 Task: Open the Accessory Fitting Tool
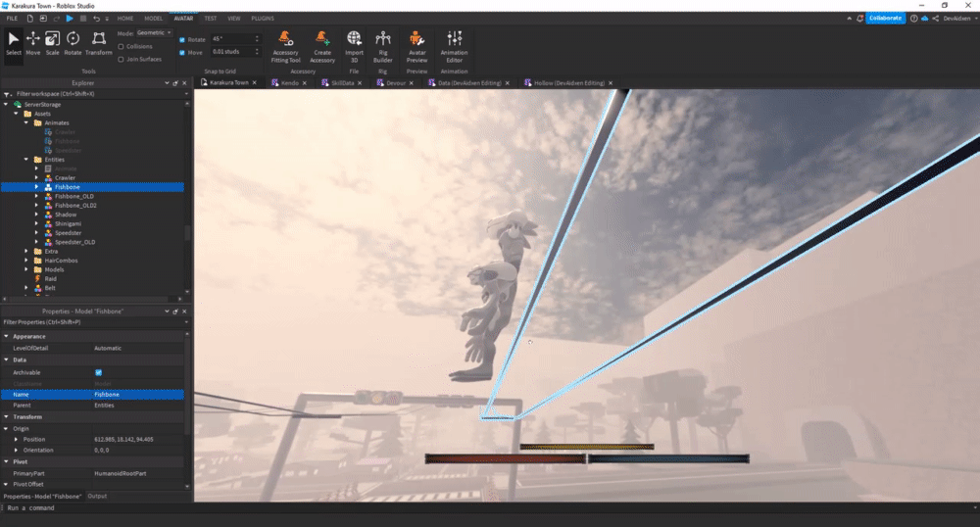click(285, 47)
